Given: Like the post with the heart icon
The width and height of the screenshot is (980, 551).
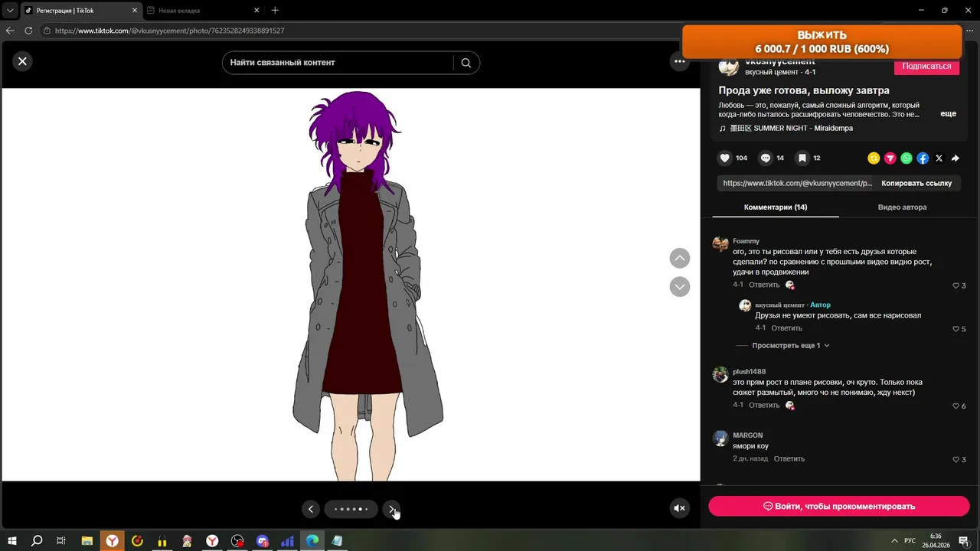Looking at the screenshot, I should [725, 158].
